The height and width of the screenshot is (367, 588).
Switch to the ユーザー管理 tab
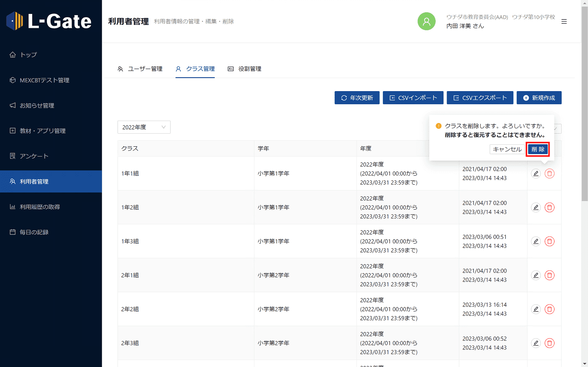point(140,69)
